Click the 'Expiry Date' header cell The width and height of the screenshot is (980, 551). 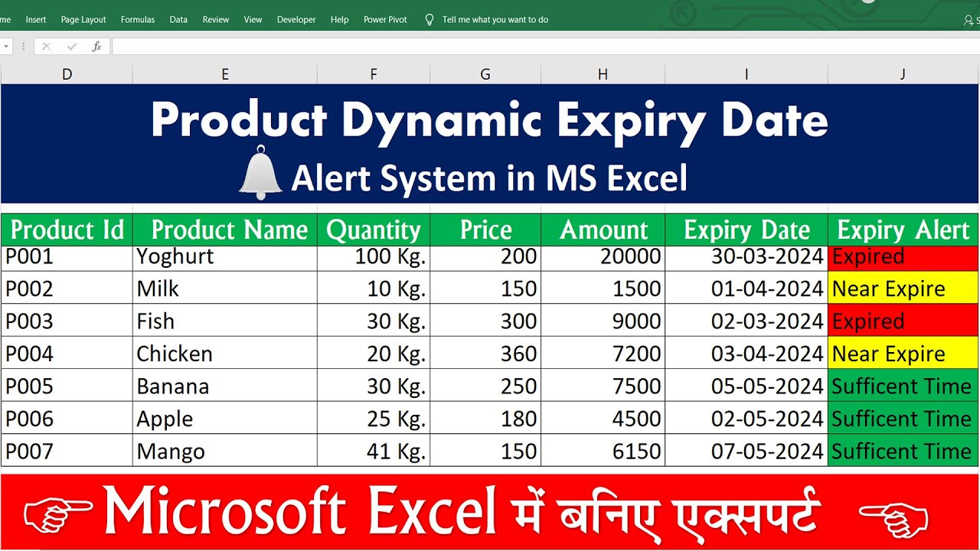pos(746,230)
